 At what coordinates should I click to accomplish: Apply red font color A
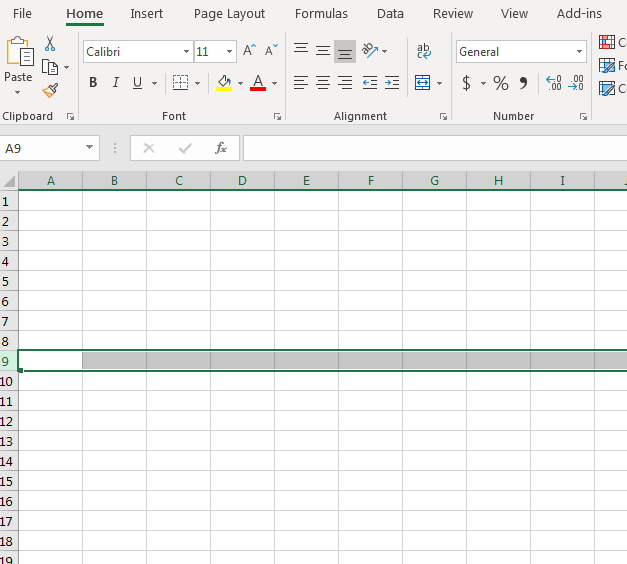pyautogui.click(x=258, y=83)
